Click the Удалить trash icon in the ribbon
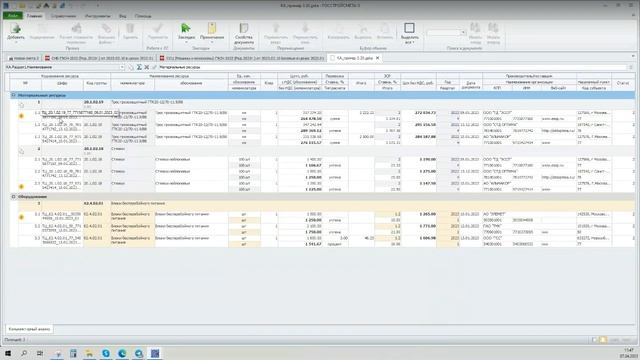The image size is (640, 360). 130,29
